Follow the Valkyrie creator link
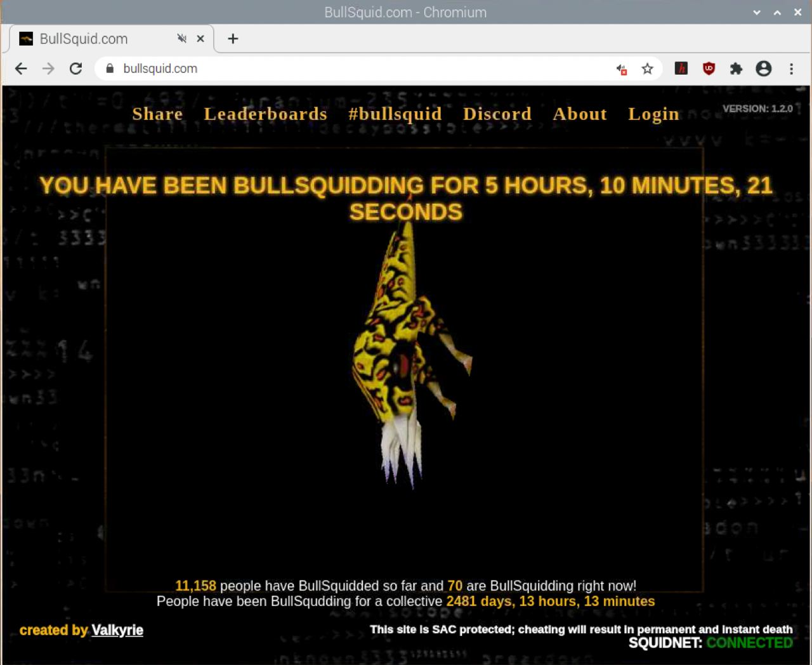Image resolution: width=812 pixels, height=665 pixels. [117, 630]
